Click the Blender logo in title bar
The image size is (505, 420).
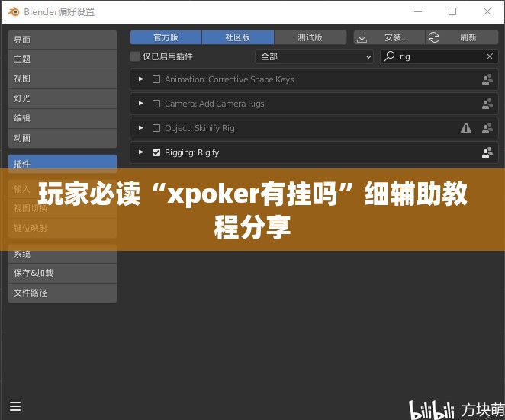14,12
